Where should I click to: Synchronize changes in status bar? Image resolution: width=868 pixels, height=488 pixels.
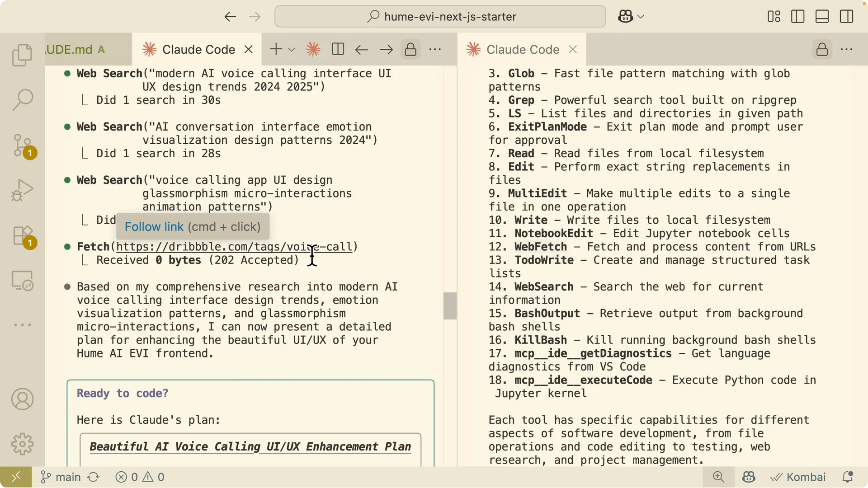click(94, 477)
